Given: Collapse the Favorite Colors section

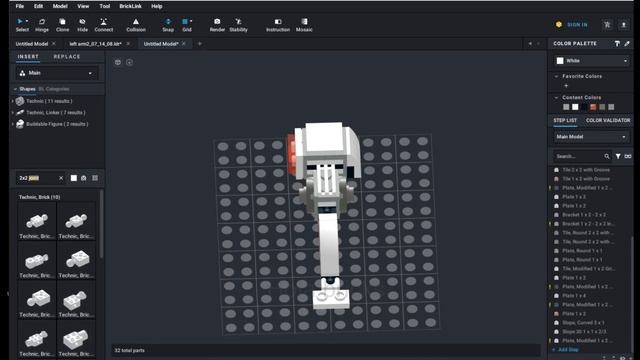Looking at the screenshot, I should click(556, 76).
